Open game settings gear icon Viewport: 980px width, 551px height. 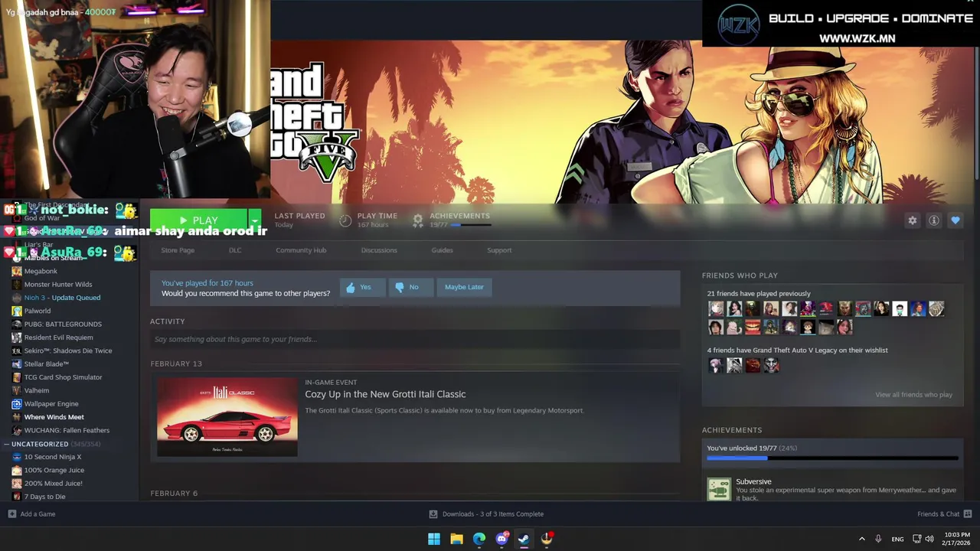coord(912,220)
